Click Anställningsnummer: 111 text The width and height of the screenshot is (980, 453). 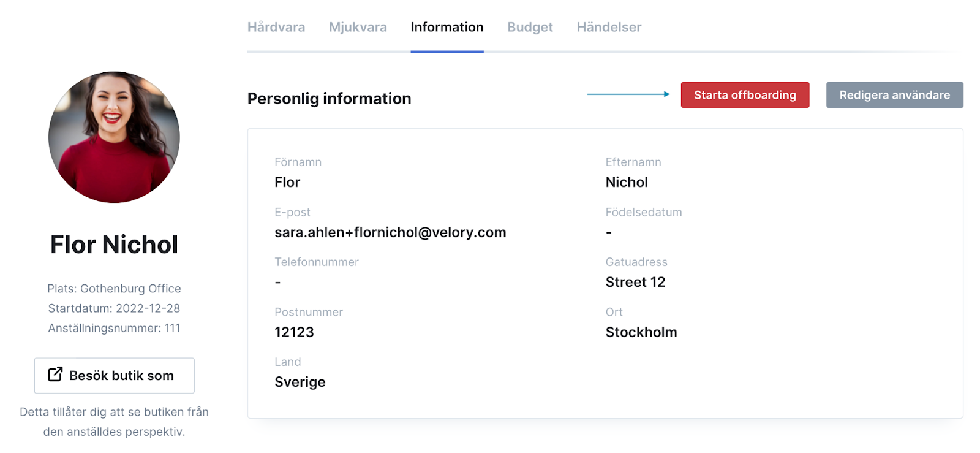pyautogui.click(x=114, y=328)
